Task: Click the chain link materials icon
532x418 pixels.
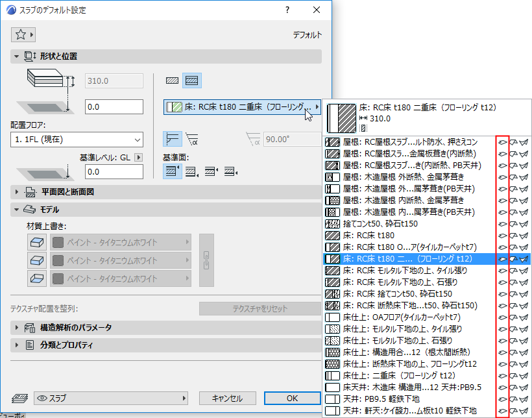Action: (206, 260)
